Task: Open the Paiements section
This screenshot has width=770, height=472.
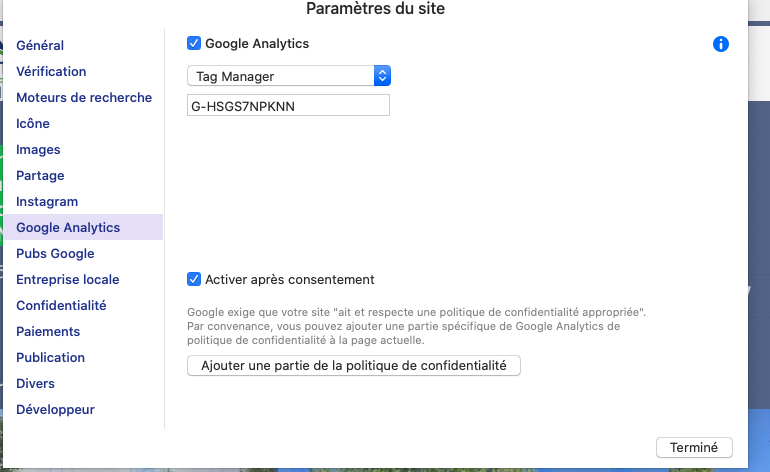Action: tap(48, 332)
